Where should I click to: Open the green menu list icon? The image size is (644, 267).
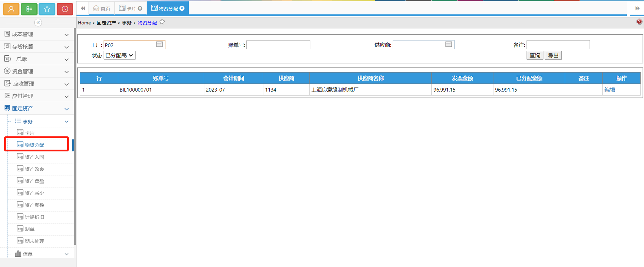[x=29, y=9]
